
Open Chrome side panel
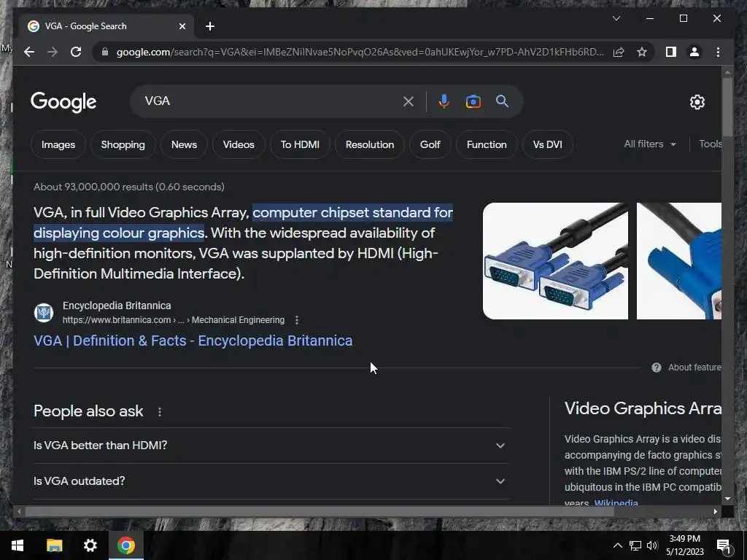(x=671, y=52)
